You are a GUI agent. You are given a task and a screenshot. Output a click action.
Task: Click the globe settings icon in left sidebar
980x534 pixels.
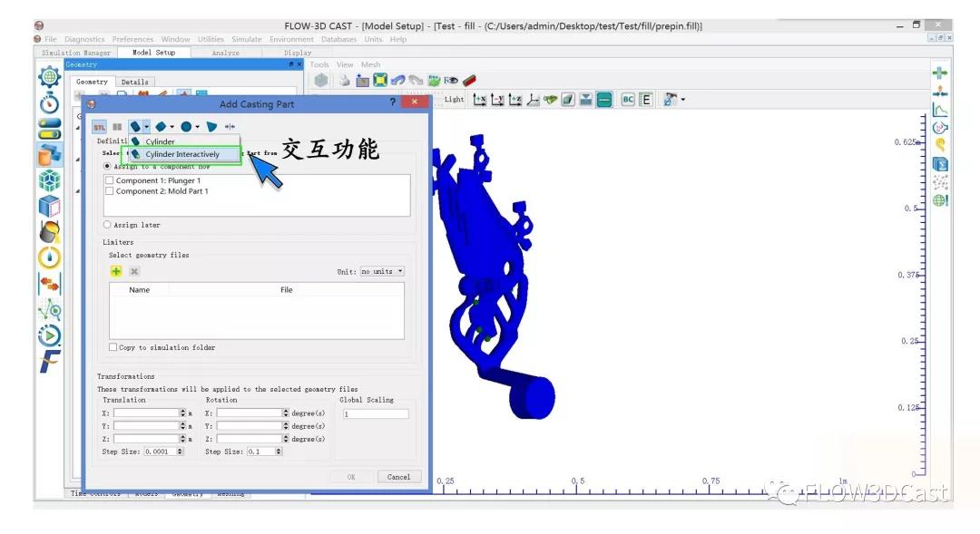tap(49, 77)
